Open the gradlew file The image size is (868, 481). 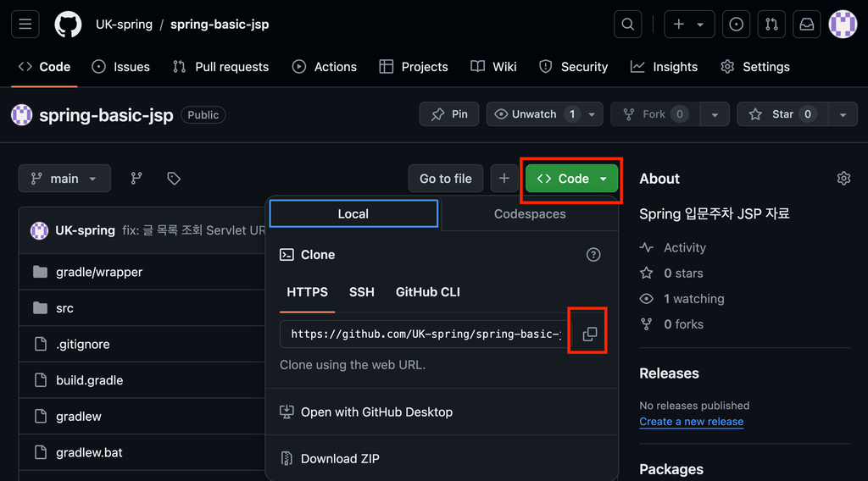[79, 417]
